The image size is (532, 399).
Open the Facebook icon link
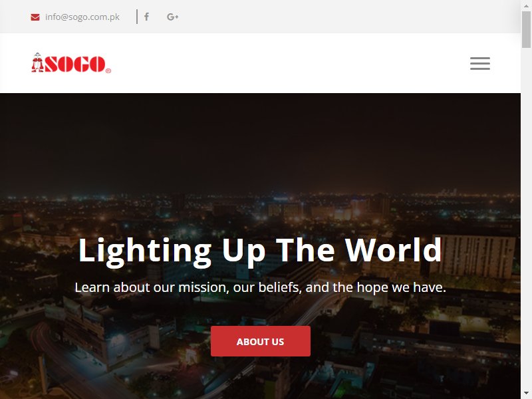coord(146,17)
